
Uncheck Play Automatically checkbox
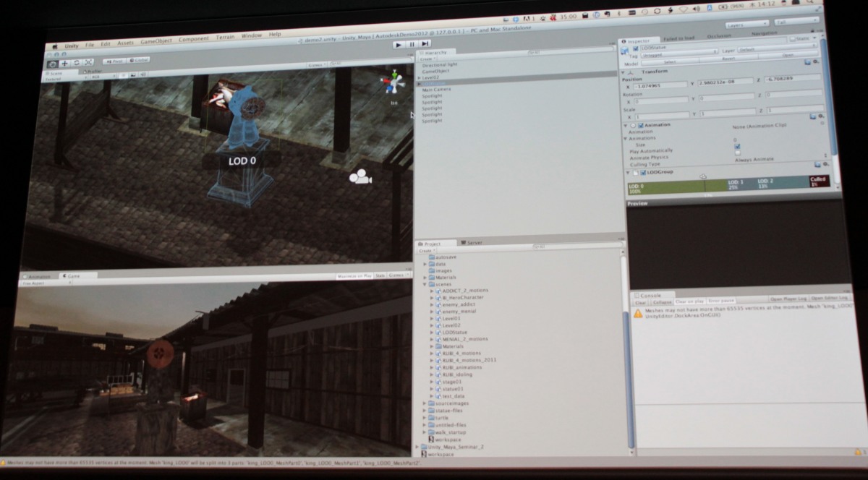pyautogui.click(x=737, y=145)
